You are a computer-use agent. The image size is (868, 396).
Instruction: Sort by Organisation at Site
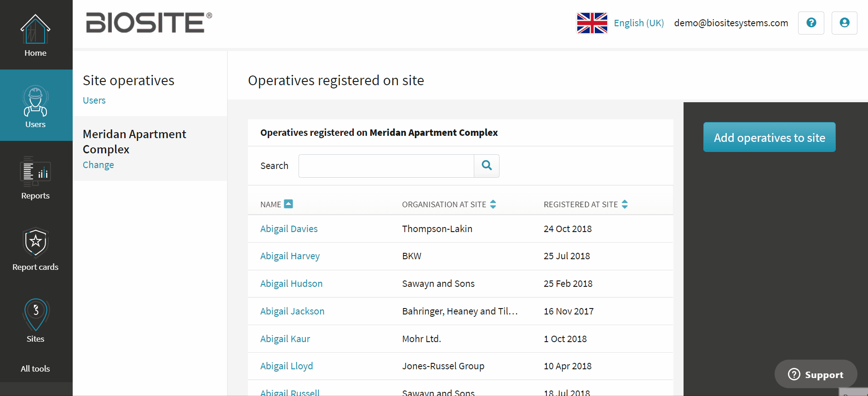click(x=493, y=204)
